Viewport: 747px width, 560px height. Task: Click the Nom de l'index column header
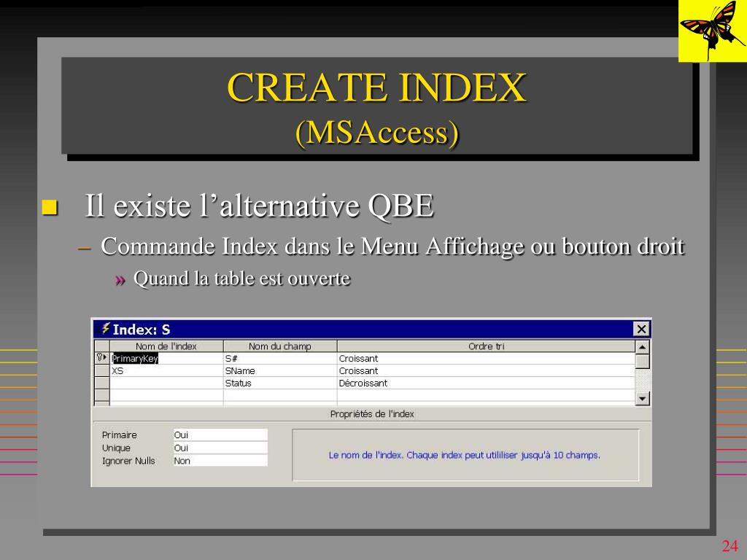pyautogui.click(x=166, y=346)
